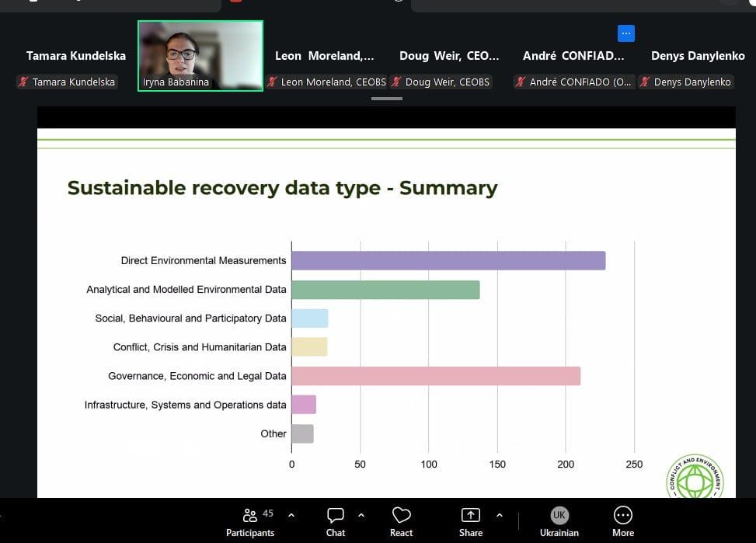Click muted mic icon beside Denys Danylenko label

[645, 82]
